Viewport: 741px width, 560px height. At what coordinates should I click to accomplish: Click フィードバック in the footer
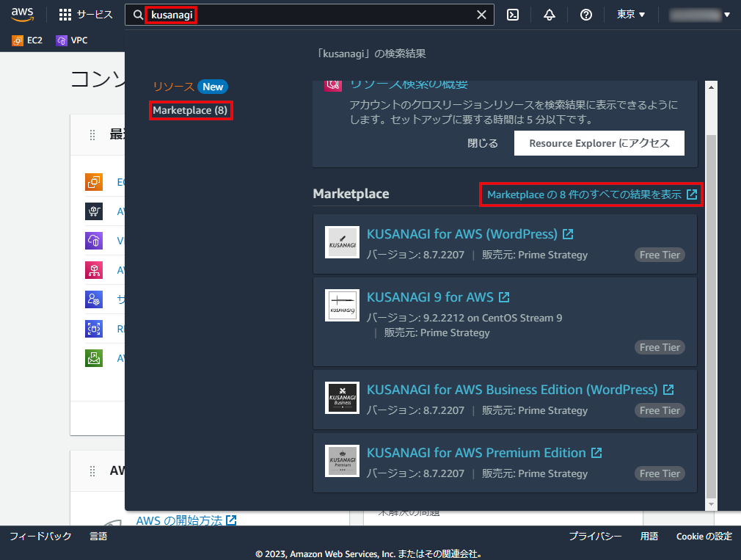click(40, 537)
